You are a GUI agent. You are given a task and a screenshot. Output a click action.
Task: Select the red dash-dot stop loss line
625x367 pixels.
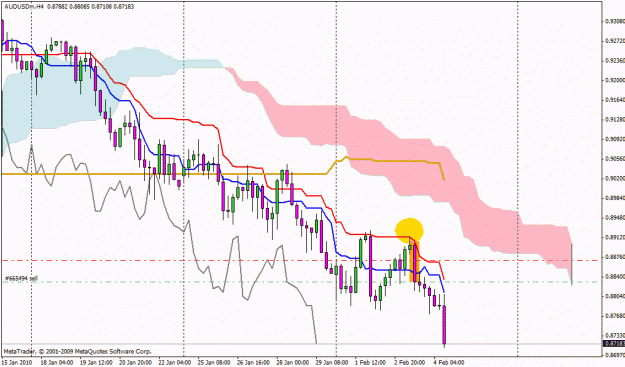(x=301, y=261)
